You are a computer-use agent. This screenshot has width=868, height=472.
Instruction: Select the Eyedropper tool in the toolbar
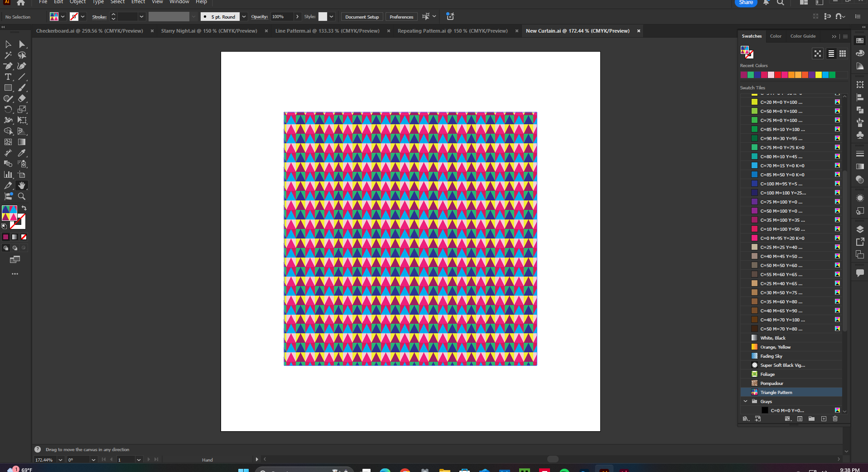click(x=22, y=153)
